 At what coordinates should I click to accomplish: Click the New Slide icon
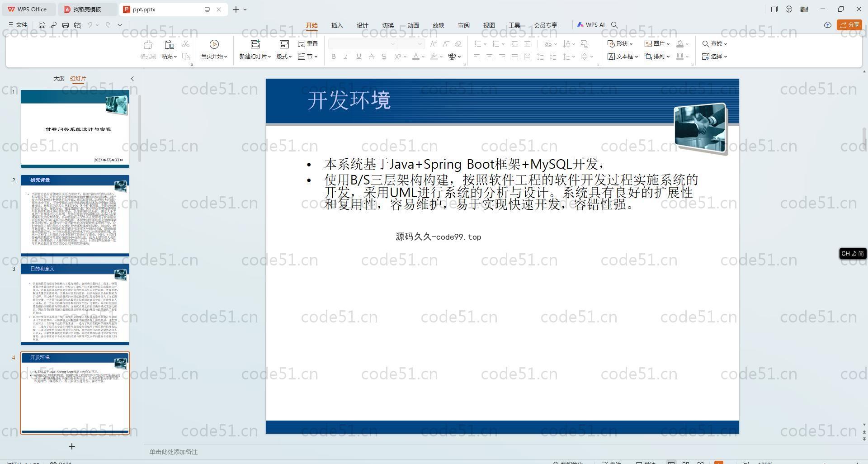pos(255,44)
